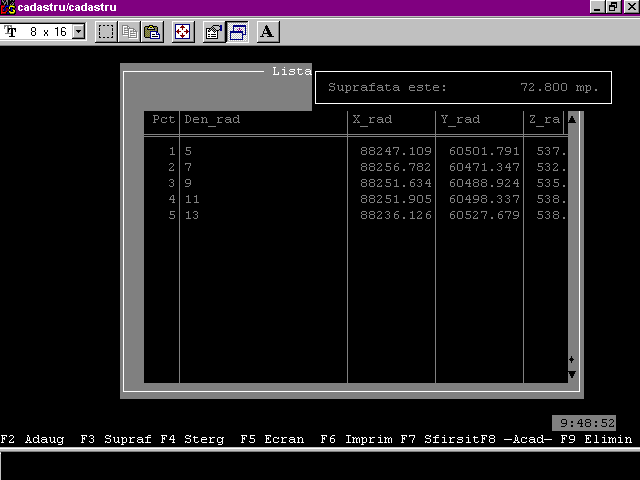
Task: Click the Font 'A' toolbar icon
Action: [267, 32]
